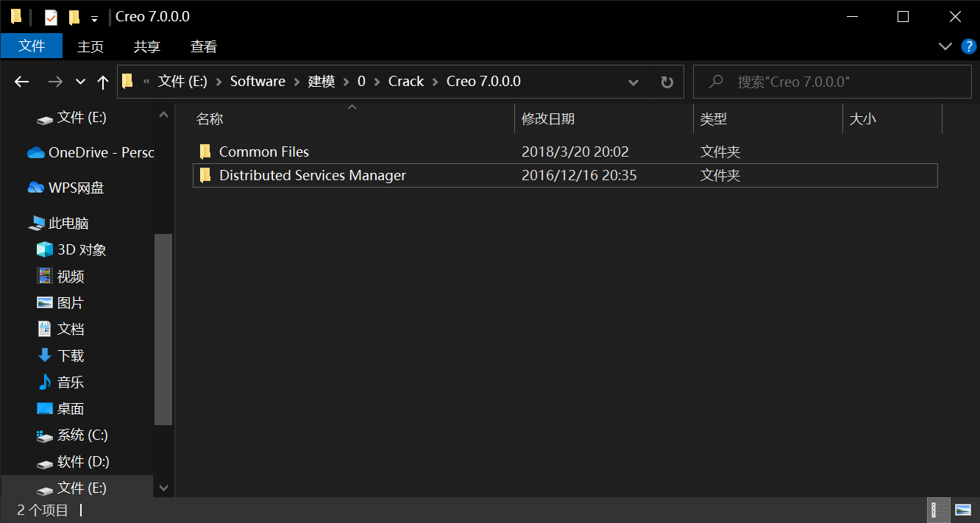Screen dimensions: 980x523
Task: Click the 音乐 note icon
Action: [x=45, y=382]
